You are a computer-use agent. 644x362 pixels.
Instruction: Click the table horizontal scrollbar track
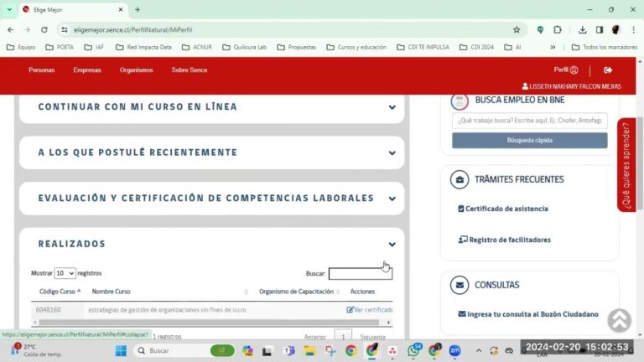pos(212,323)
